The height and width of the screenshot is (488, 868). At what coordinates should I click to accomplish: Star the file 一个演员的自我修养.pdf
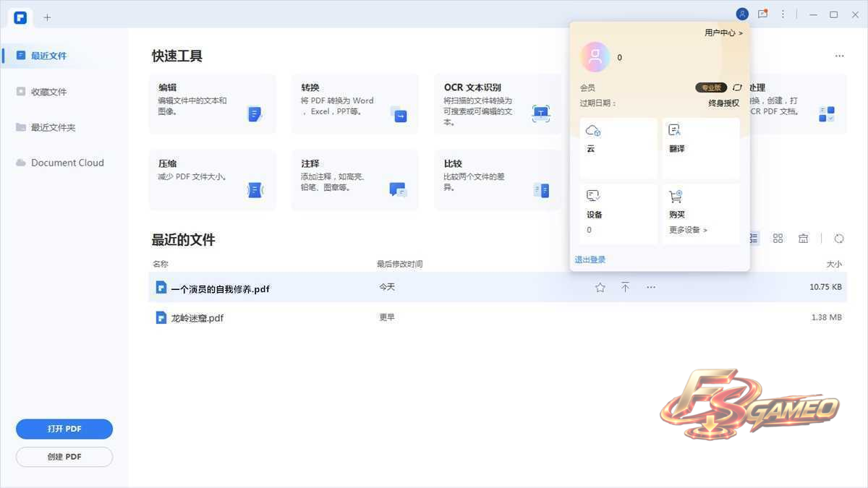(x=600, y=288)
